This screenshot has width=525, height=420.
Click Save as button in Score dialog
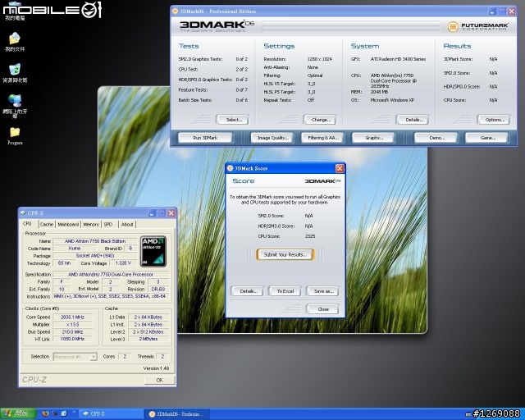322,291
